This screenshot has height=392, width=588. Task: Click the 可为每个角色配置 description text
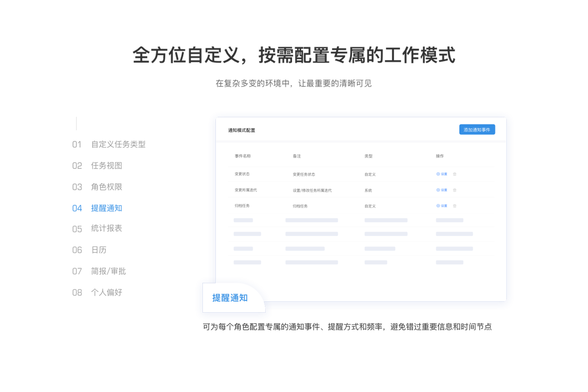click(x=347, y=327)
